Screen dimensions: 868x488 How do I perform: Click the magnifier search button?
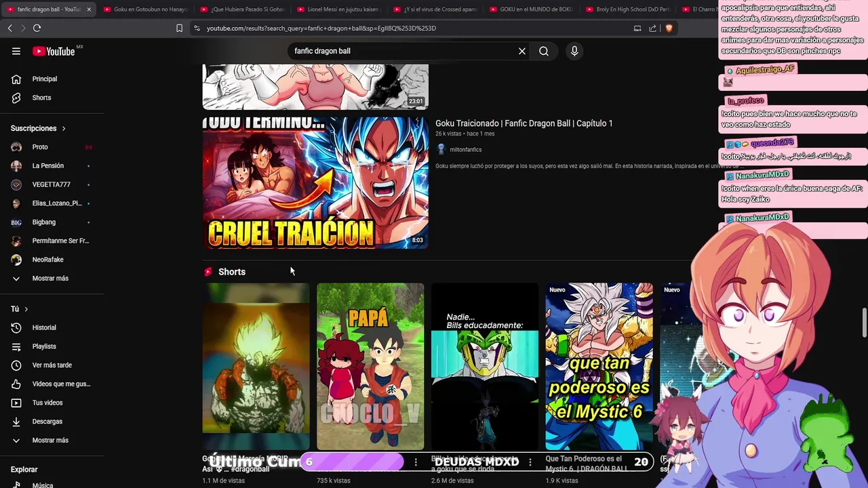coord(544,51)
